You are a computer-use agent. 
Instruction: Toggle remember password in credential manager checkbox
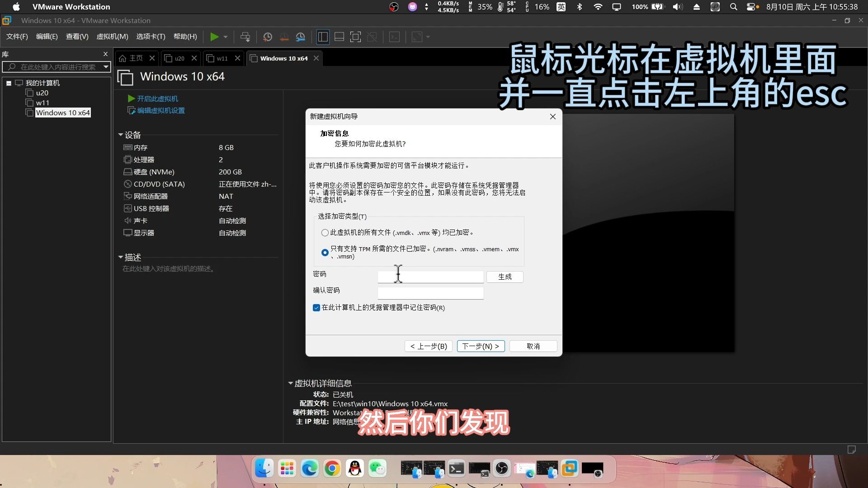pyautogui.click(x=316, y=308)
